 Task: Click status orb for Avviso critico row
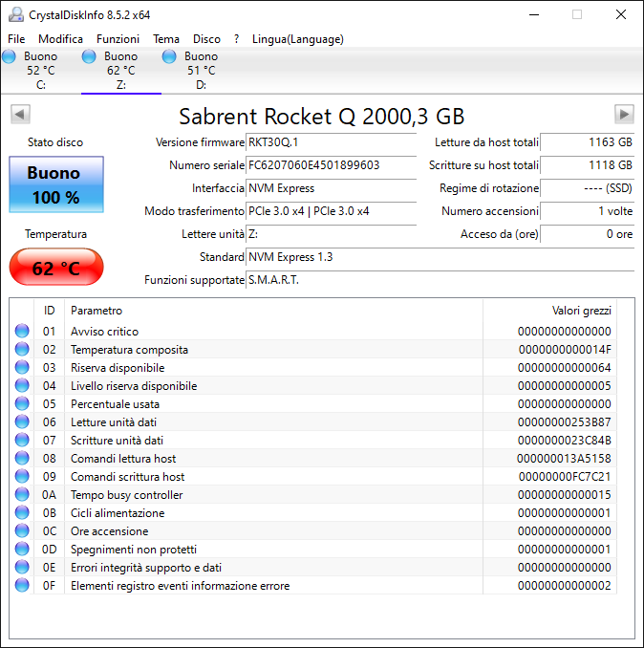tap(22, 331)
